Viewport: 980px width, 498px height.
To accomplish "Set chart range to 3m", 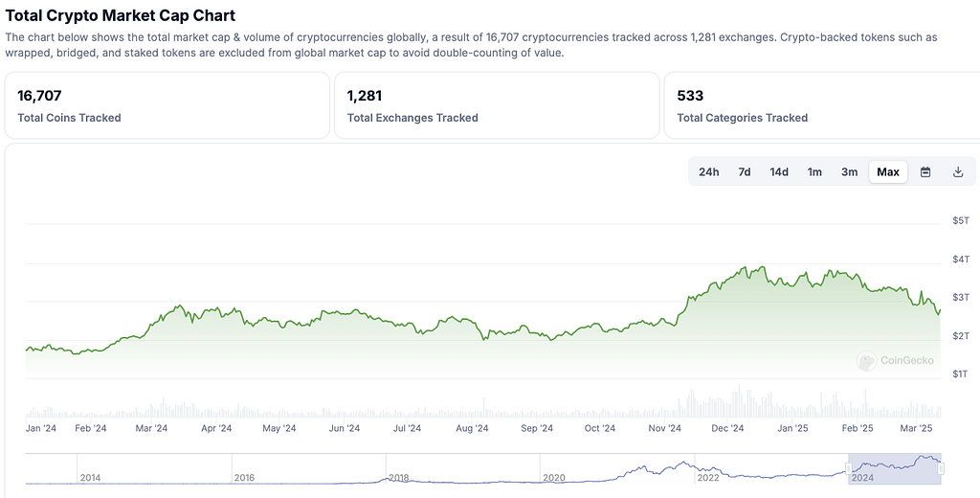I will tap(850, 172).
